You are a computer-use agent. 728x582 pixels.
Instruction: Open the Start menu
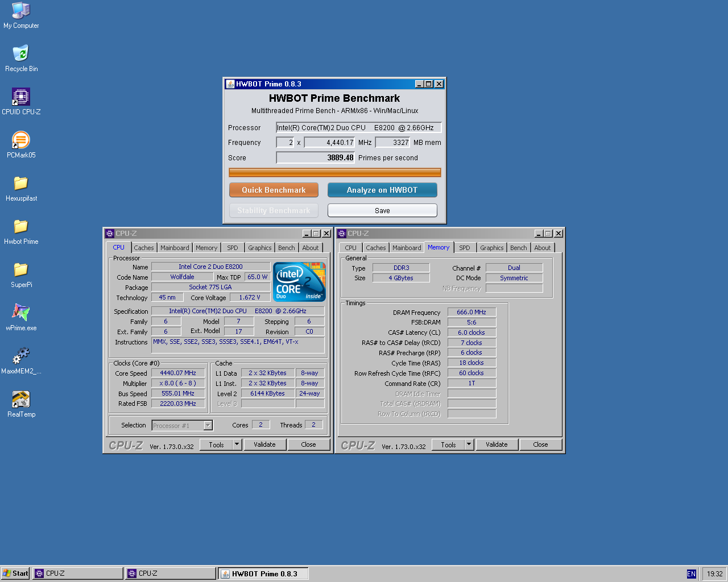[15, 573]
